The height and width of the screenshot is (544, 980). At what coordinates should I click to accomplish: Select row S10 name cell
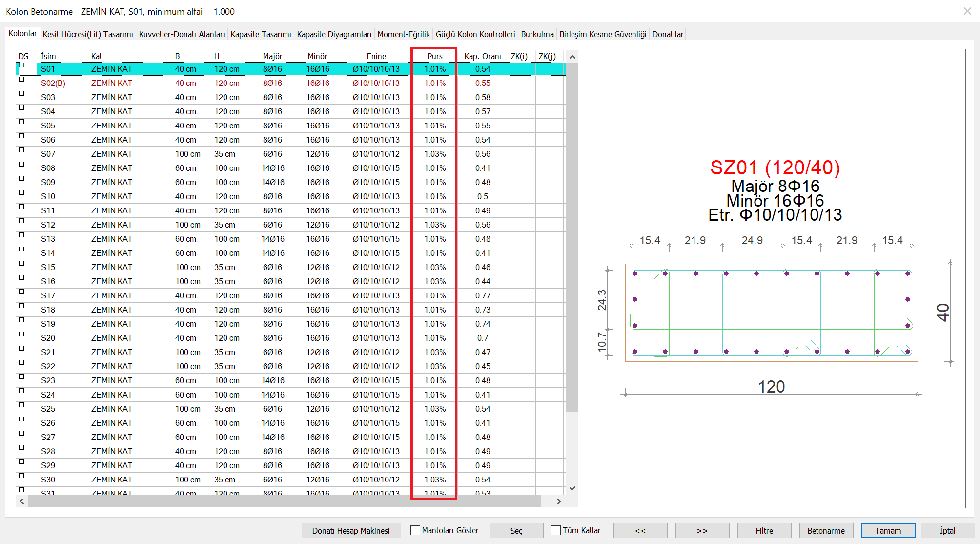pos(62,196)
